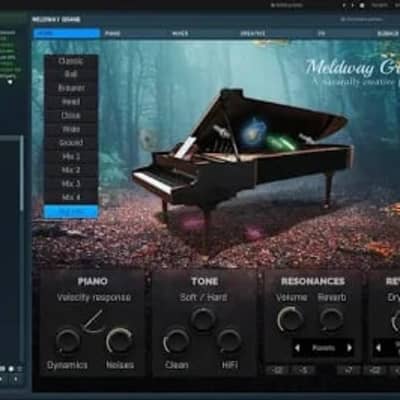
Task: Click the Clean knob
Action: (176, 341)
